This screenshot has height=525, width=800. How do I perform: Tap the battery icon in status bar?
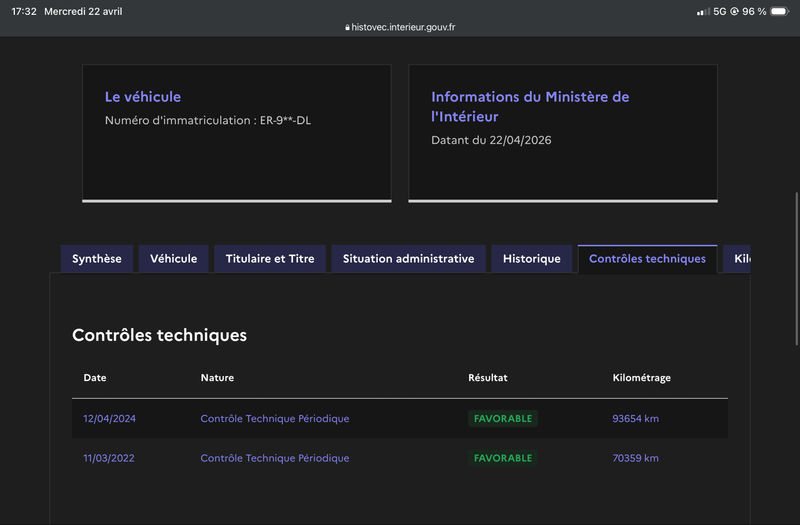point(780,11)
